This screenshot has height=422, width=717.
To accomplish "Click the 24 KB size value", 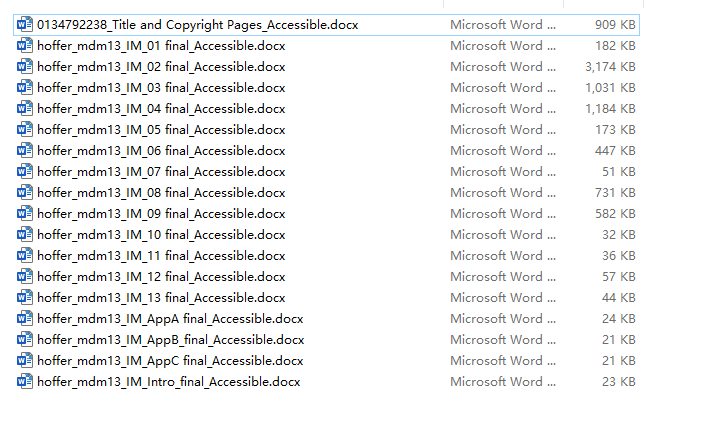I will 619,319.
